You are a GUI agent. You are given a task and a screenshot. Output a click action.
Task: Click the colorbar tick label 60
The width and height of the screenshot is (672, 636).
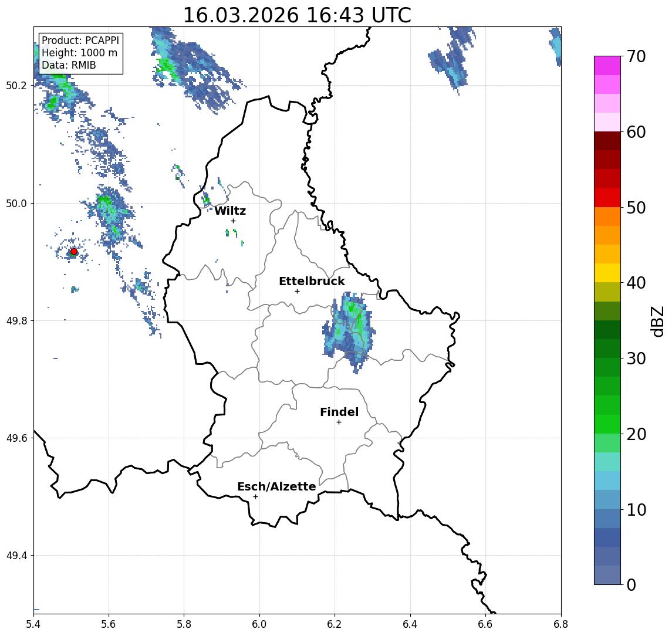click(636, 132)
